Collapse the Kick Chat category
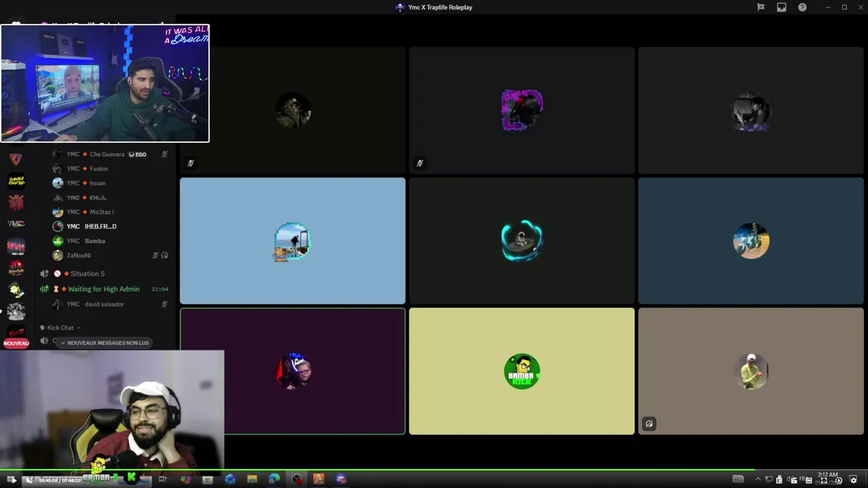This screenshot has height=488, width=868. point(60,327)
